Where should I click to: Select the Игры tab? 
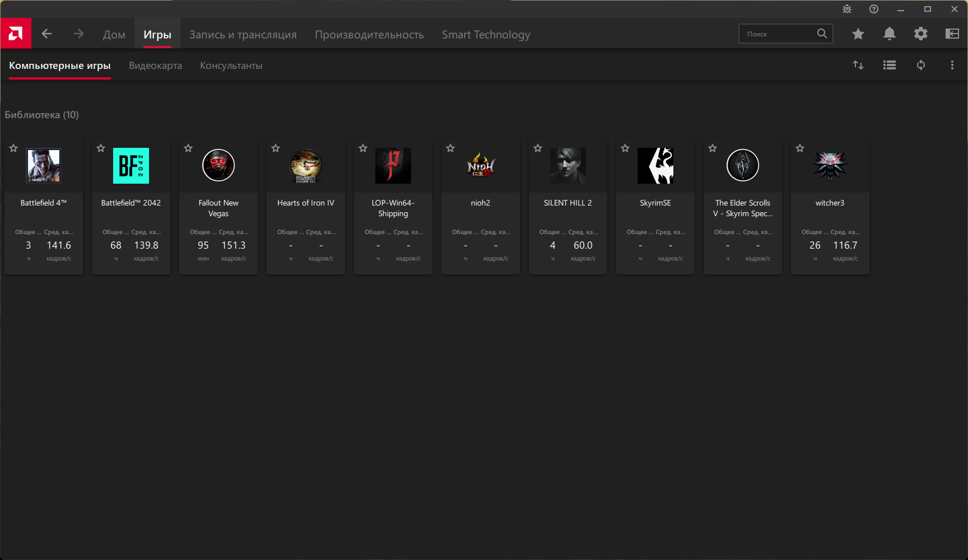click(157, 35)
